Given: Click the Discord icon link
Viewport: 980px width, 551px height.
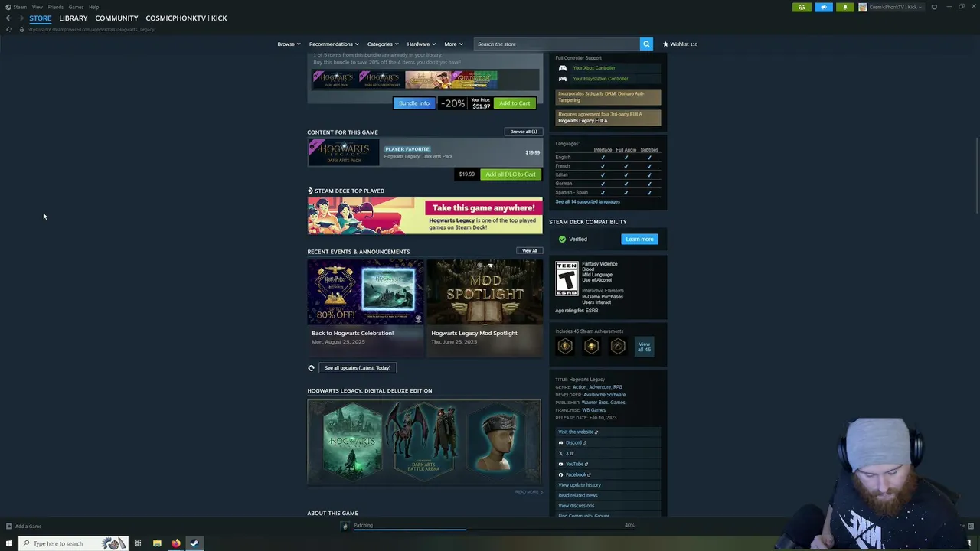Looking at the screenshot, I should (560, 442).
